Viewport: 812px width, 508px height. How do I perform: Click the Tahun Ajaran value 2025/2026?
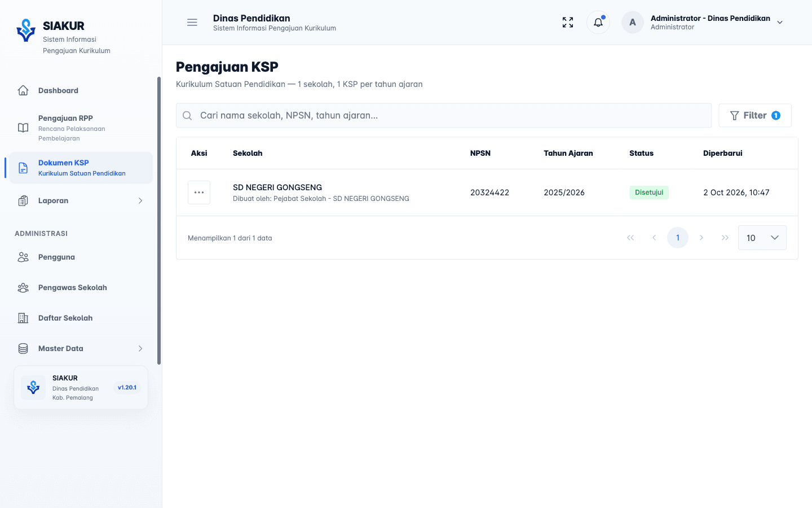564,192
